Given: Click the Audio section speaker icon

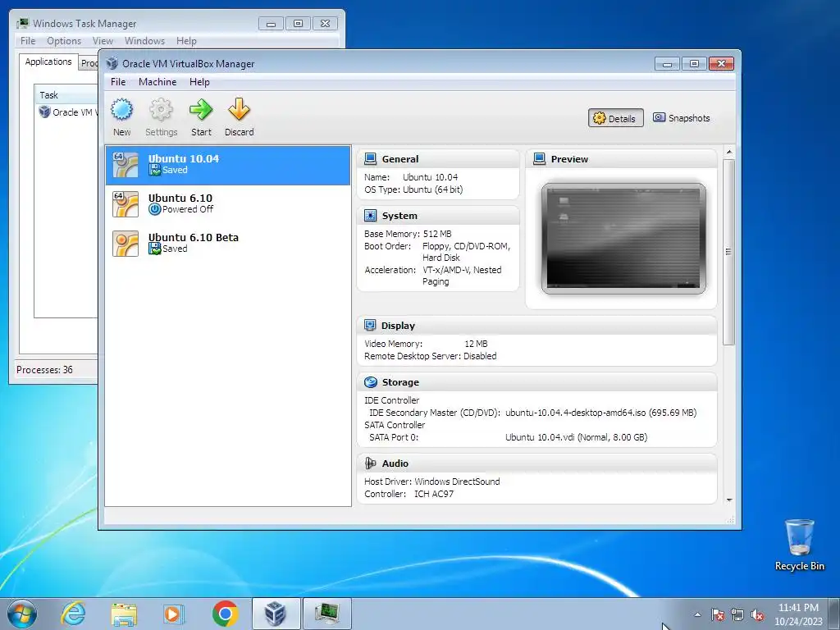Looking at the screenshot, I should [x=370, y=463].
